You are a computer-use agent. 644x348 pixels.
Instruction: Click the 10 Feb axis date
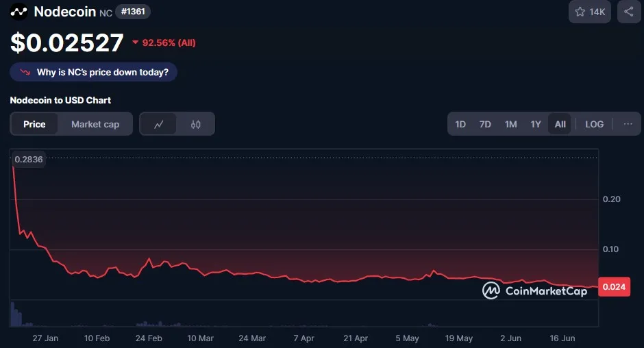(97, 338)
